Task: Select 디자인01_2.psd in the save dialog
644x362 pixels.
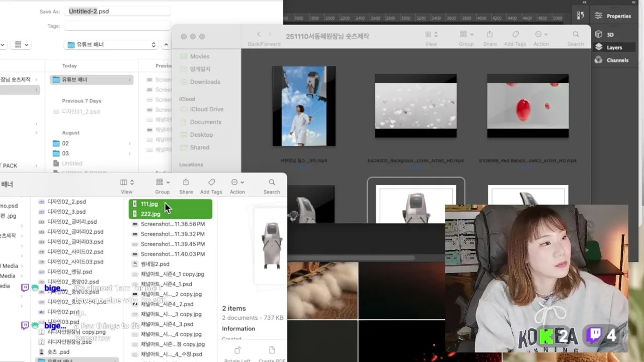Action: (80, 112)
